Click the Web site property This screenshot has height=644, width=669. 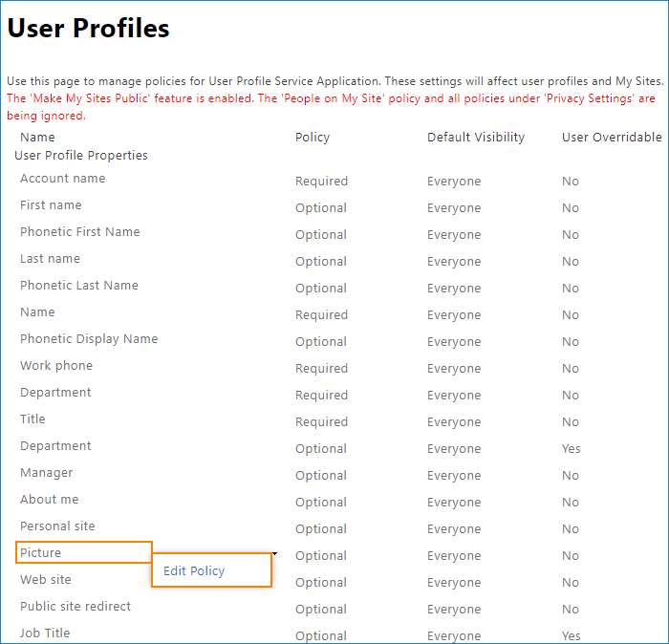tap(45, 579)
